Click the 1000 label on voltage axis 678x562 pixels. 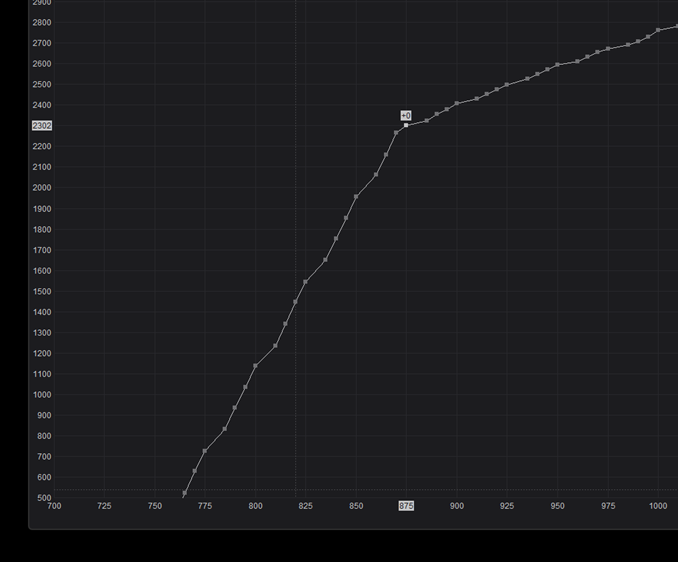(x=658, y=506)
